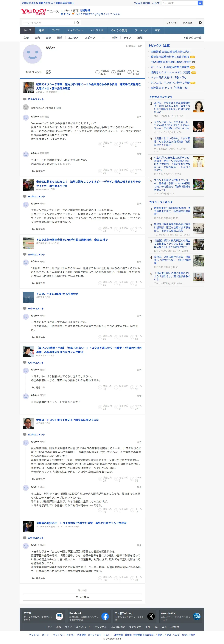
Task: Click the X (旧Twitter) icon in footer
Action: (151, 616)
